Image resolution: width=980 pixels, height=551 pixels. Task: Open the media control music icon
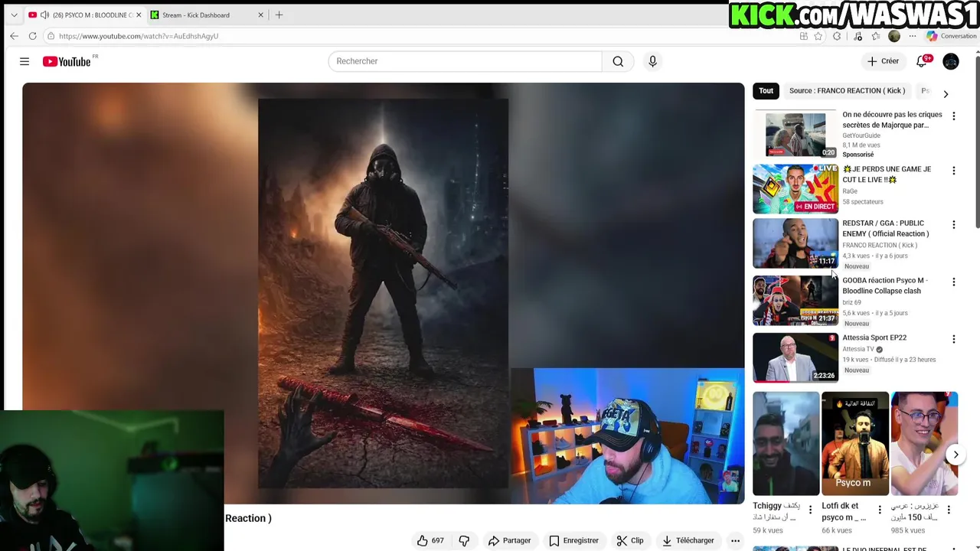(x=857, y=36)
